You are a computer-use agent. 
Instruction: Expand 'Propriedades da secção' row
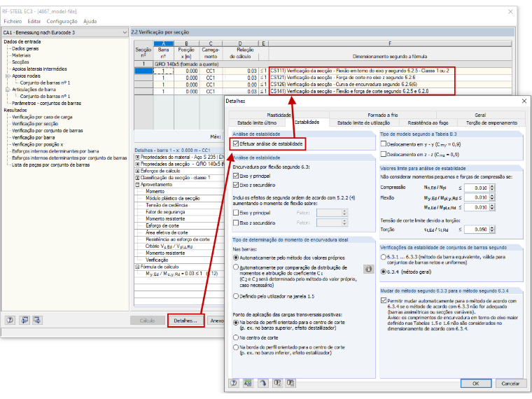137,164
